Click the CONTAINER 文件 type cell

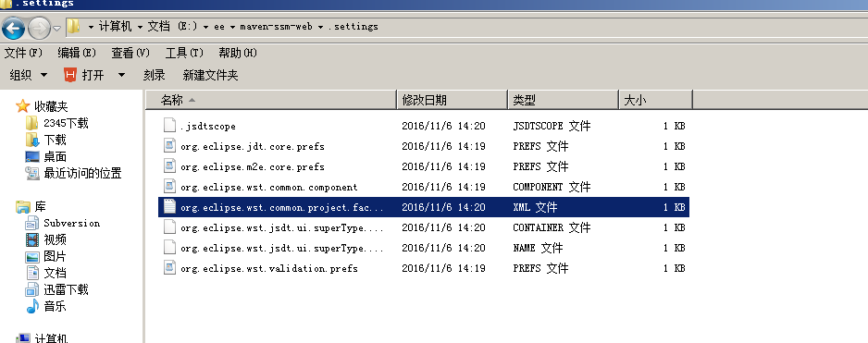click(x=552, y=227)
